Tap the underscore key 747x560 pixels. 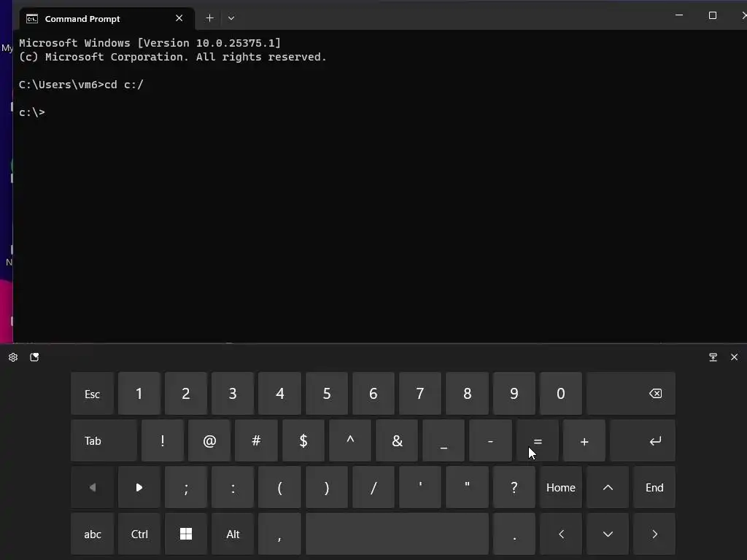pyautogui.click(x=444, y=441)
